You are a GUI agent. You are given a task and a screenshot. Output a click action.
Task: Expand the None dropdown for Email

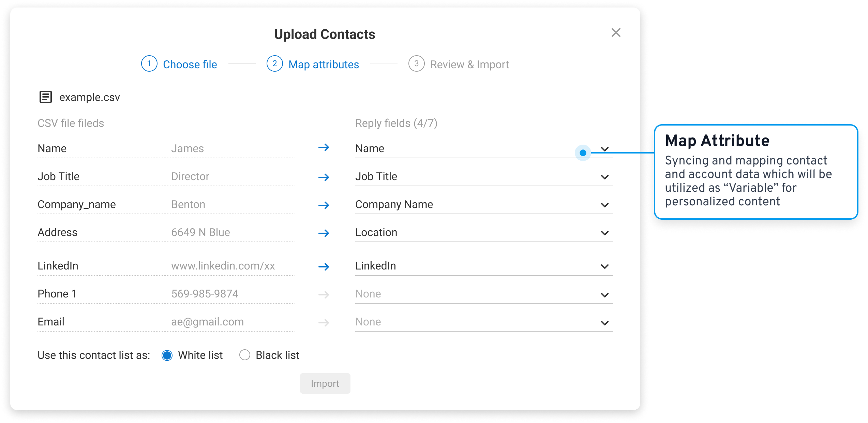(604, 323)
